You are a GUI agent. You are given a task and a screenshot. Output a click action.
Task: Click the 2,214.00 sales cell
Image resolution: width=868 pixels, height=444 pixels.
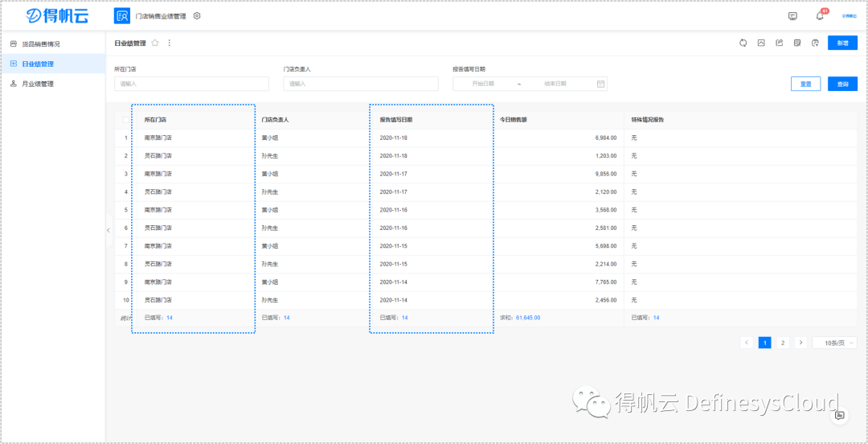pyautogui.click(x=606, y=264)
